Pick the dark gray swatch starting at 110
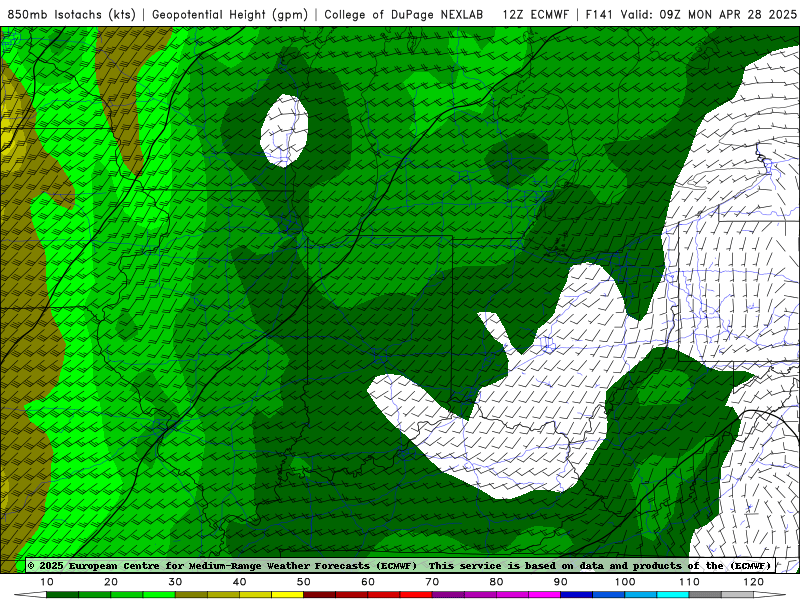 (705, 595)
